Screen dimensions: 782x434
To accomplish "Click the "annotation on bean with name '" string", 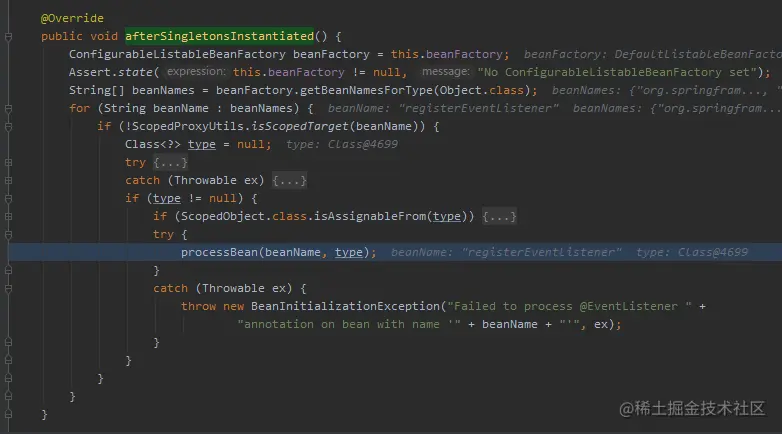I will pos(349,324).
